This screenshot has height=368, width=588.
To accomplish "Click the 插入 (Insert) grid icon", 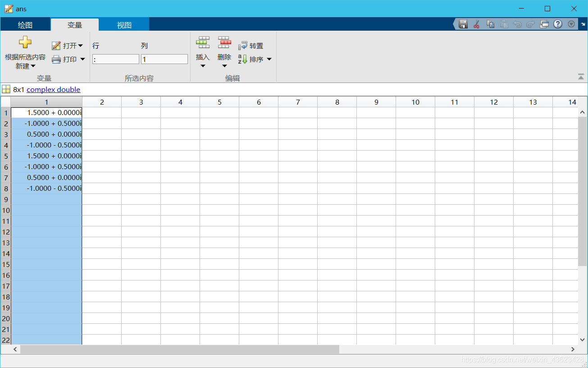I will pos(203,42).
